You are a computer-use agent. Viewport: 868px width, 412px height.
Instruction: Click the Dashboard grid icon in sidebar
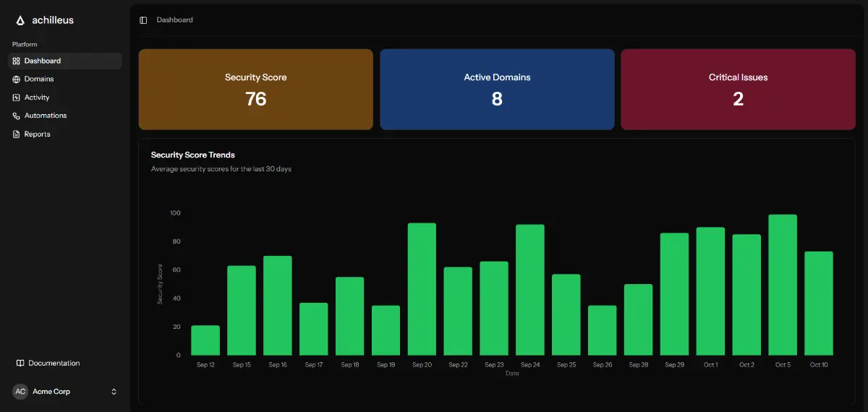[x=17, y=61]
